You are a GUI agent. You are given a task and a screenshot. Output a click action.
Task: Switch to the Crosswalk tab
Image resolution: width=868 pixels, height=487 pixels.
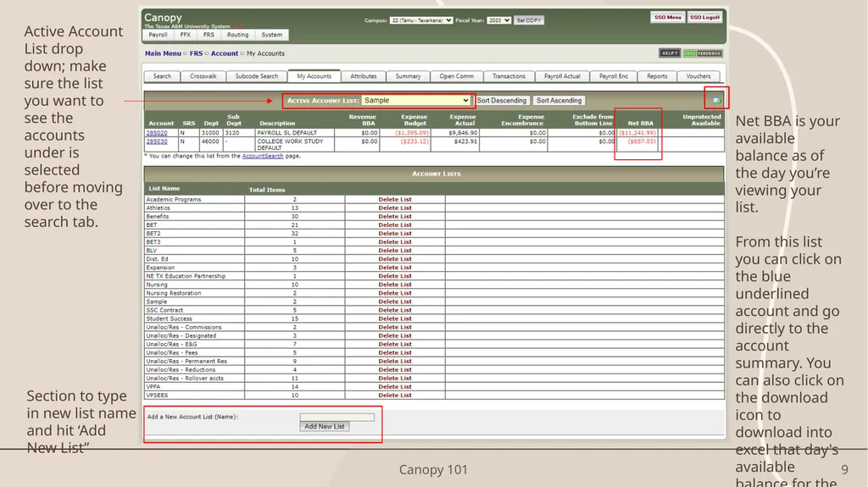tap(203, 76)
